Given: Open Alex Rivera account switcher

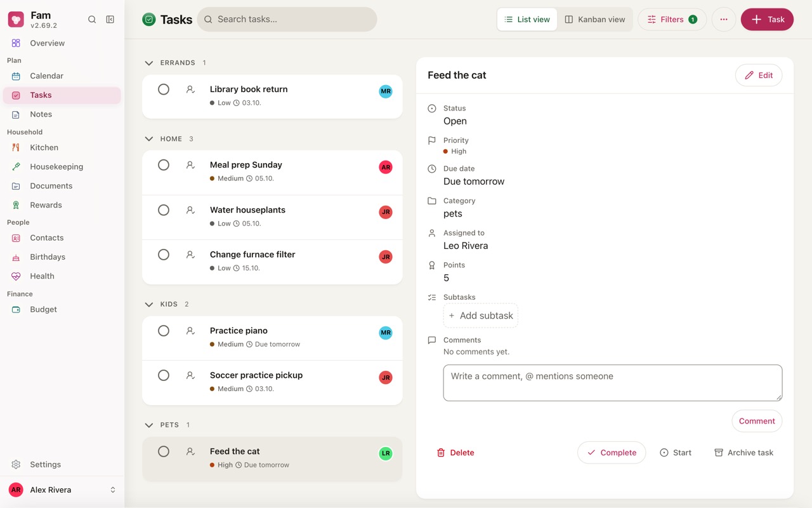Looking at the screenshot, I should [x=62, y=490].
